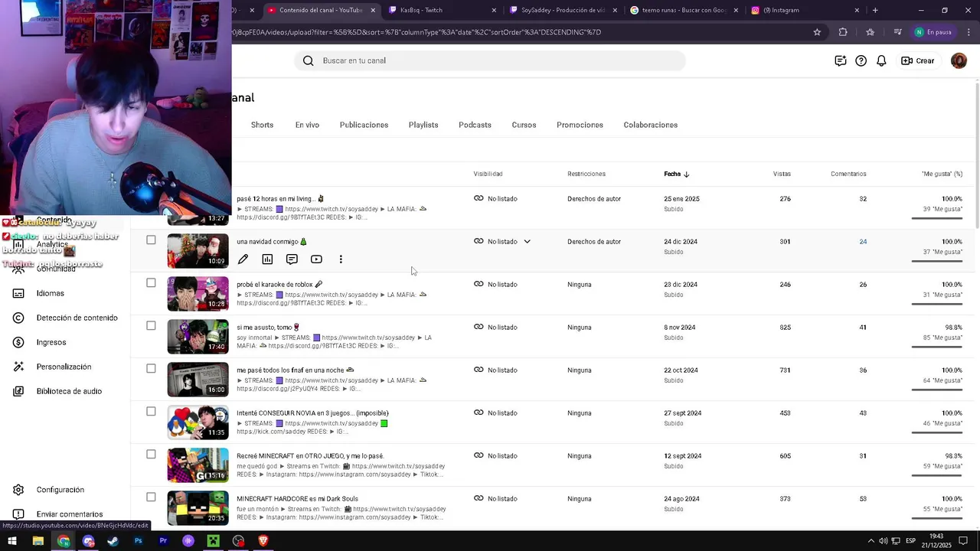The width and height of the screenshot is (980, 551).
Task: Click the Enviar comentarios sidebar icon
Action: coord(18,514)
